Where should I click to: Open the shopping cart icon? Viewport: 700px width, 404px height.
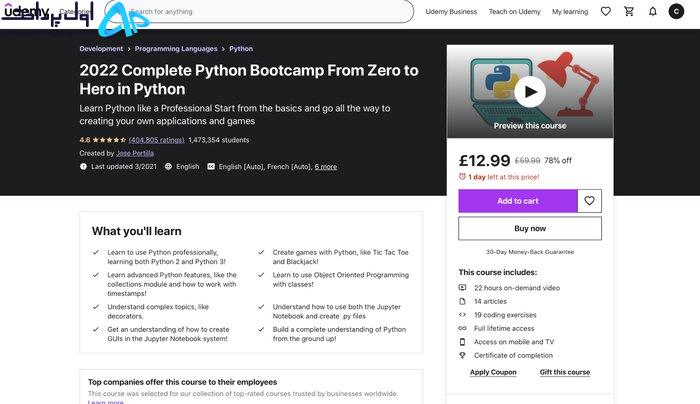629,12
